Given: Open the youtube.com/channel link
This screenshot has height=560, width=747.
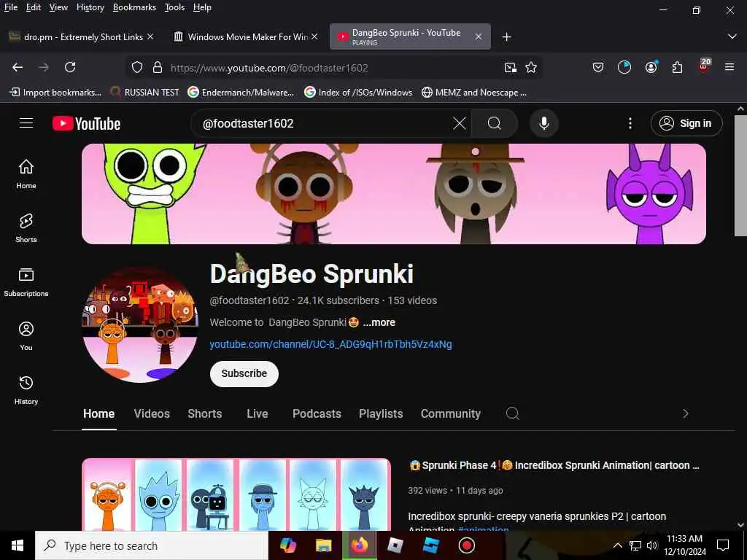Looking at the screenshot, I should [330, 344].
